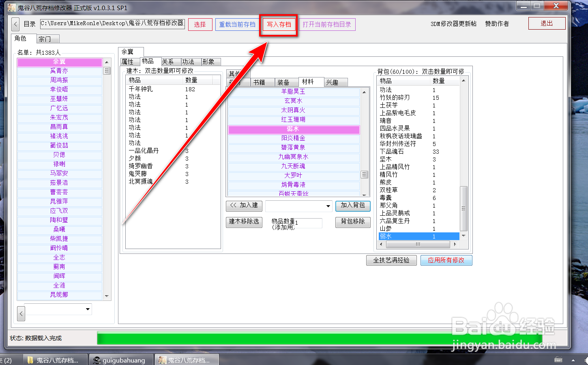Select material 阳炎精金 in the list
This screenshot has height=365, width=588.
[x=294, y=138]
